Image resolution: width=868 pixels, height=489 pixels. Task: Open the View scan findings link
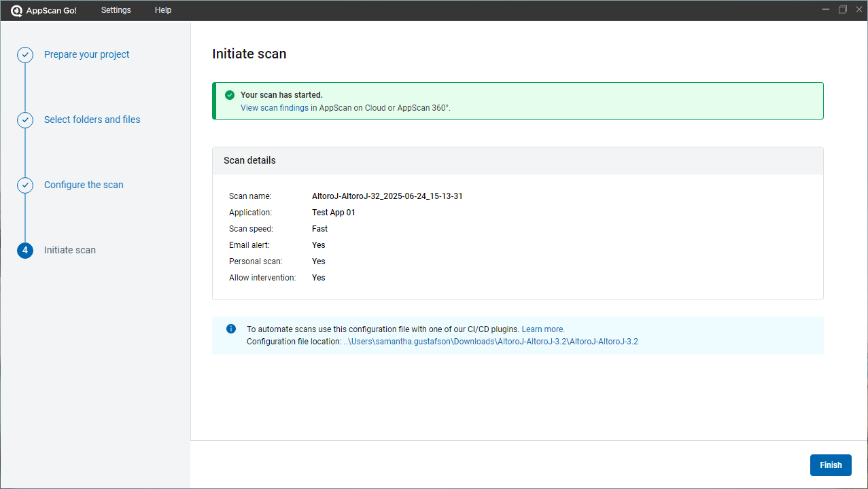275,108
